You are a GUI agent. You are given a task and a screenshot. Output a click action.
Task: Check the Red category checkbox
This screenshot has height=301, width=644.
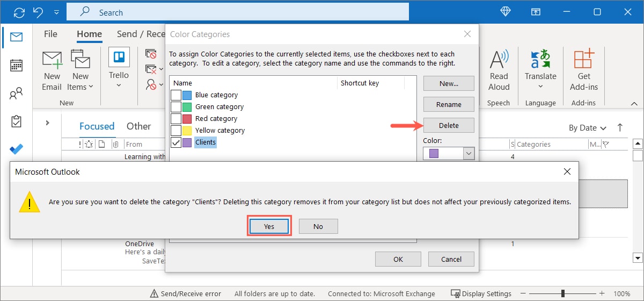(x=176, y=119)
